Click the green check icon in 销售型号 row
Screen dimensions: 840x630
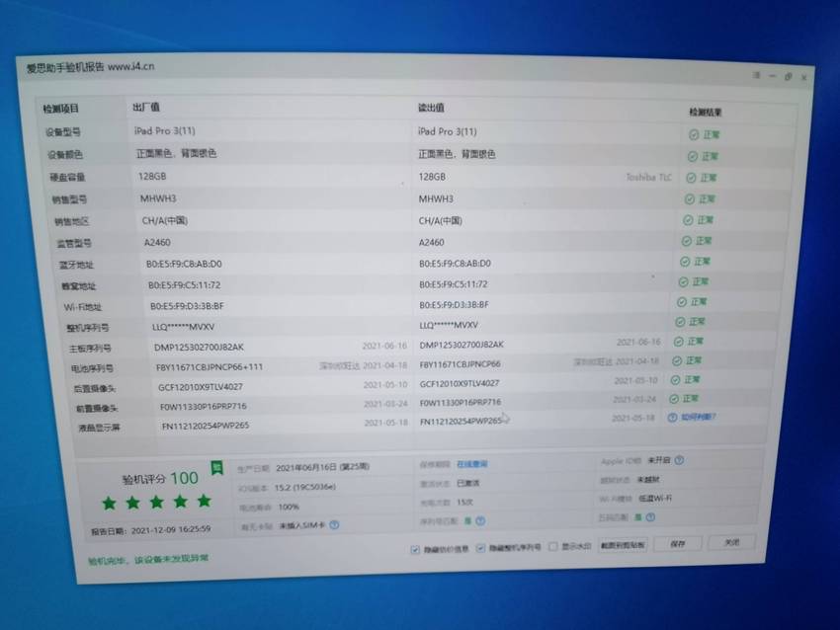(690, 199)
